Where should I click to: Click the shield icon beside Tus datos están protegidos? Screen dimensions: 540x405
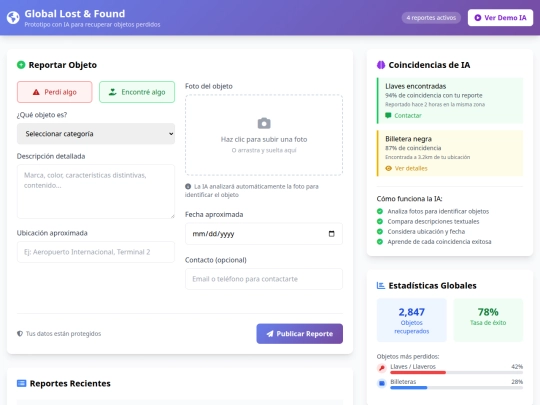pos(20,333)
